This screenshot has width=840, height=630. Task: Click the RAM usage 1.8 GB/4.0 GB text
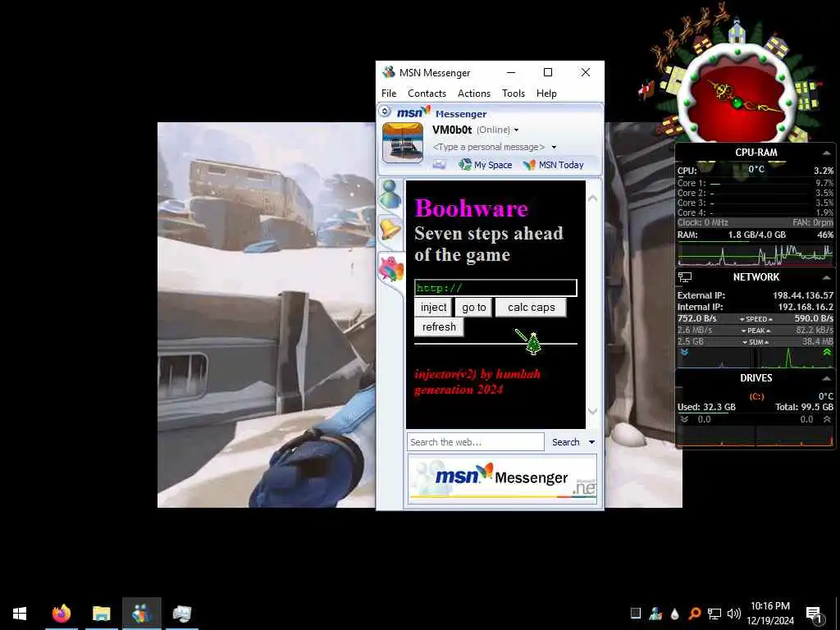click(756, 235)
